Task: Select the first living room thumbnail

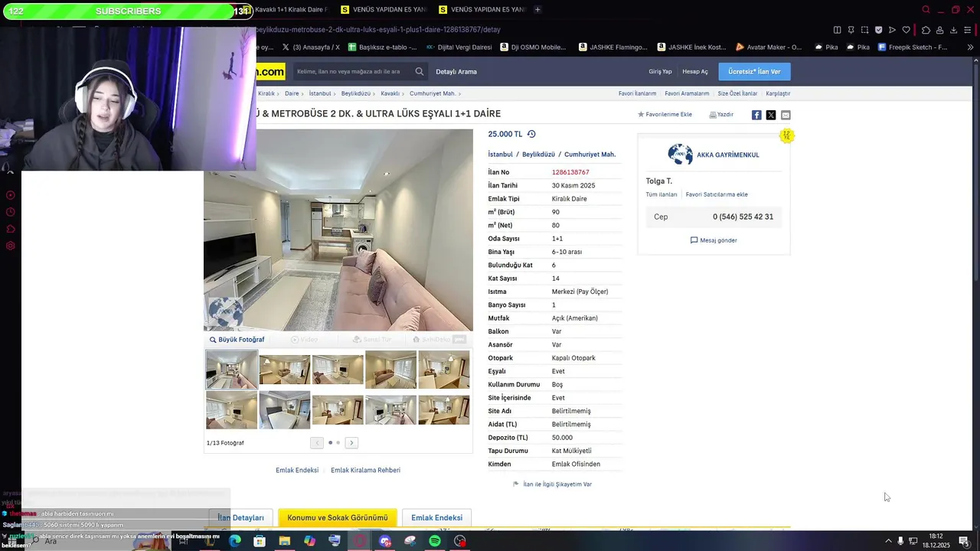Action: pyautogui.click(x=232, y=370)
